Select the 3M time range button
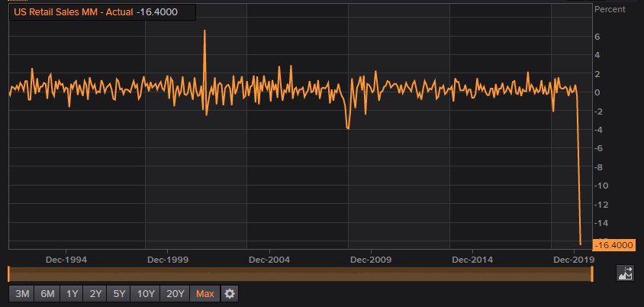The height and width of the screenshot is (307, 644). tap(22, 294)
